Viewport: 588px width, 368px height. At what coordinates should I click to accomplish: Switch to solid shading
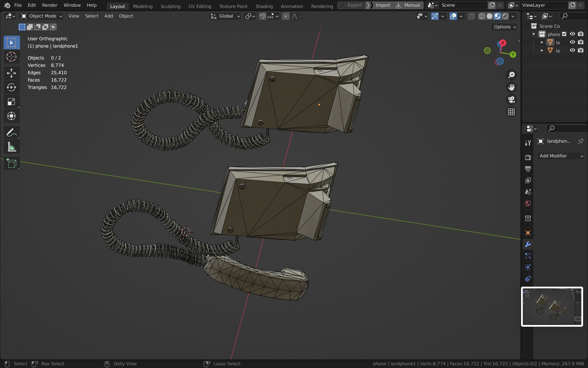coord(490,16)
